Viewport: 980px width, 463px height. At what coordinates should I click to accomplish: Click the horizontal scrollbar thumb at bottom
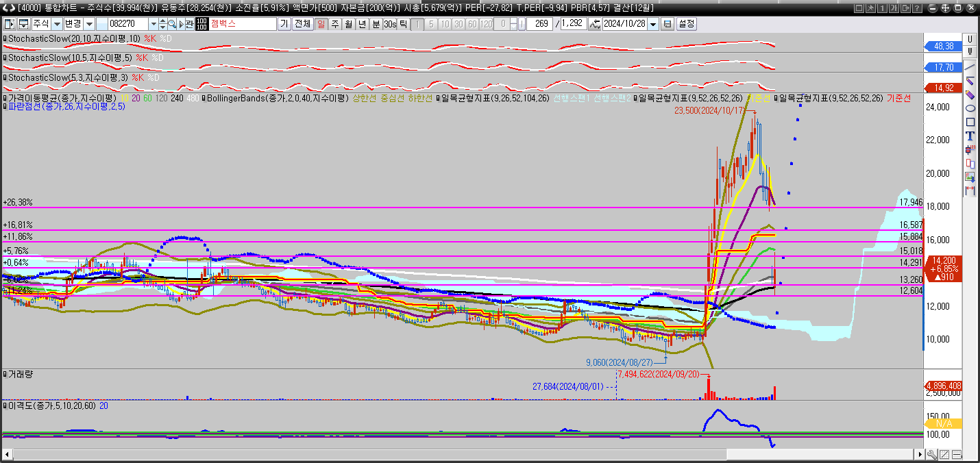821,455
